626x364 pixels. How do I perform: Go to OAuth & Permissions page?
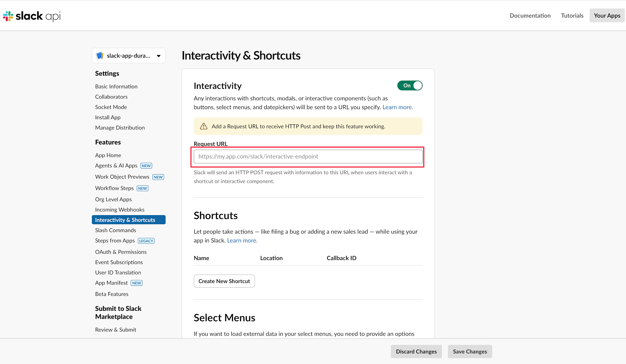pyautogui.click(x=121, y=252)
